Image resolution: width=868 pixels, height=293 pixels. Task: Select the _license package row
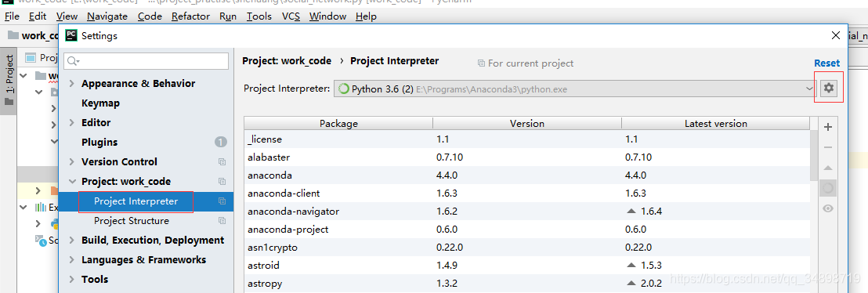(527, 139)
